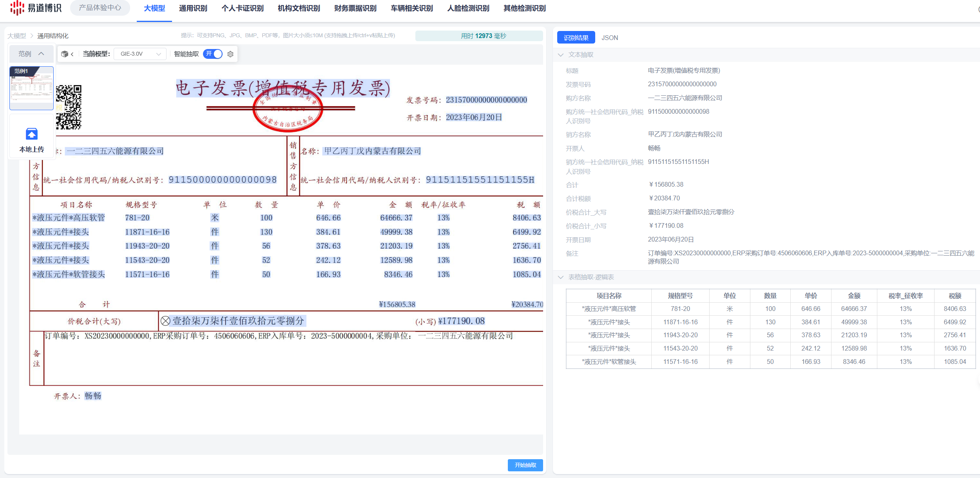Open settings gear next to 智能抽取
The image size is (980, 478).
(230, 54)
